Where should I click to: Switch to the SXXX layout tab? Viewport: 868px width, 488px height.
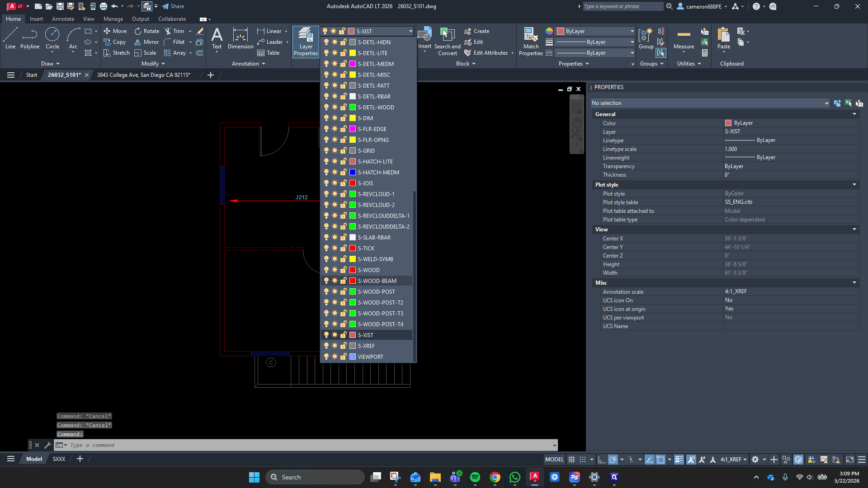click(x=59, y=459)
